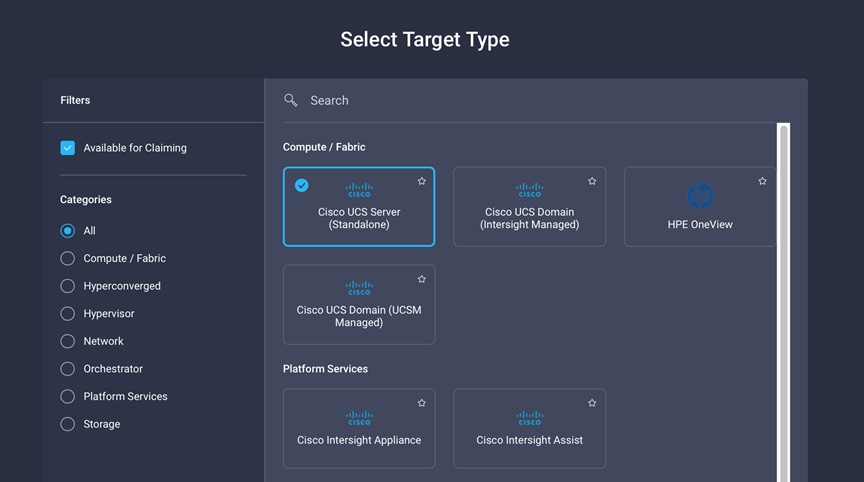Screen dimensions: 864x482
Task: Star the Cisco UCS Domain (Intersight Managed) card
Action: tap(592, 181)
